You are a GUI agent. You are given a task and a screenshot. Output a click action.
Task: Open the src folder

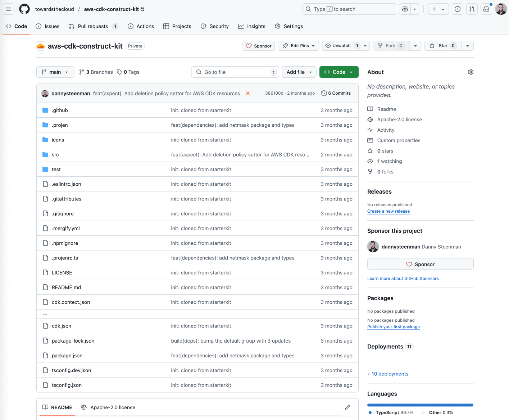pyautogui.click(x=55, y=155)
